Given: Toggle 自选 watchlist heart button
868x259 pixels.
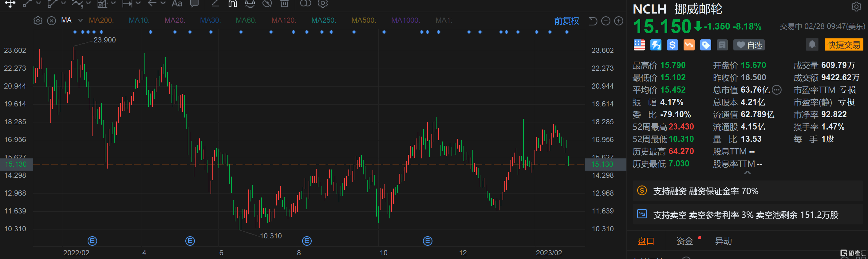Looking at the screenshot, I should tap(749, 45).
